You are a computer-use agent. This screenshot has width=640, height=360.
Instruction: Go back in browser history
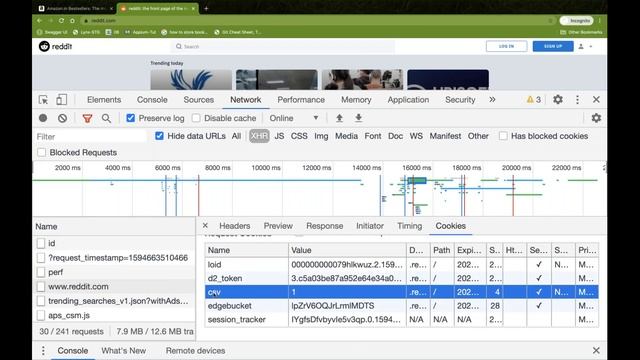(x=40, y=20)
